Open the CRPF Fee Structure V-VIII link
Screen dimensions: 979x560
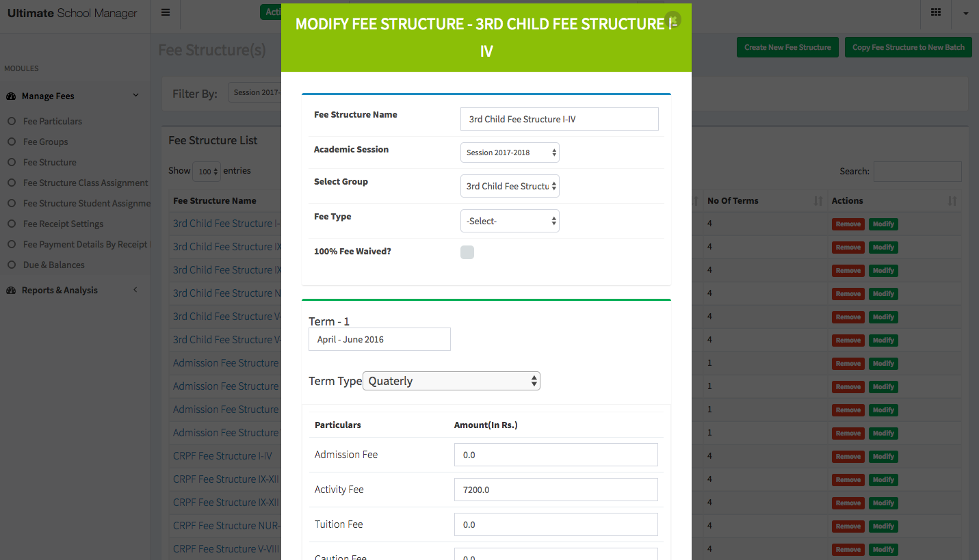(224, 549)
